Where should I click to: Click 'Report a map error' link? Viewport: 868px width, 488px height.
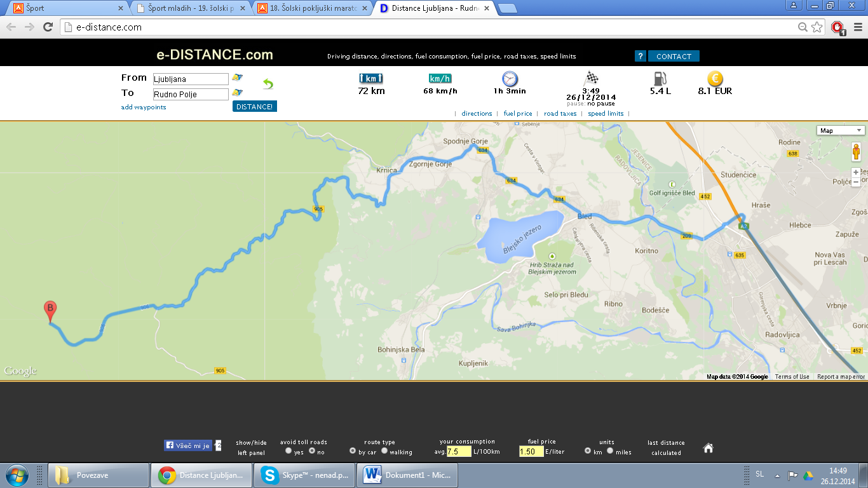coord(841,377)
